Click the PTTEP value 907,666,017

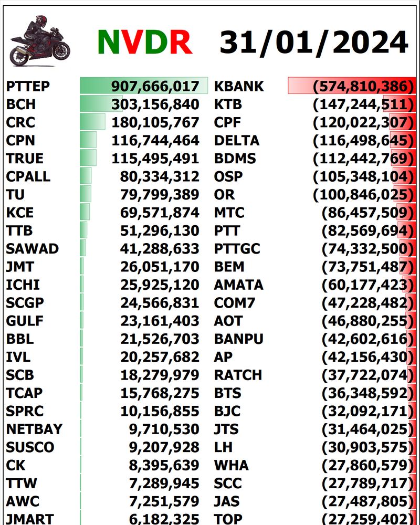point(155,87)
